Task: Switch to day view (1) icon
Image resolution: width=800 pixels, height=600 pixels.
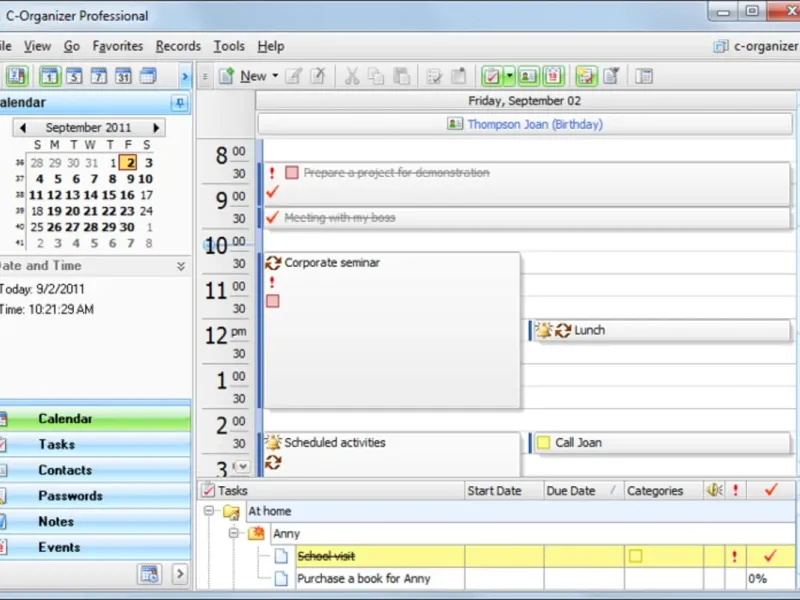Action: pos(49,76)
